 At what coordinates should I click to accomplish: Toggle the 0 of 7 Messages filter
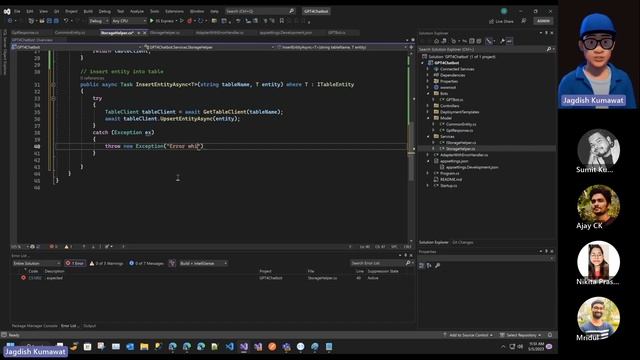point(146,263)
